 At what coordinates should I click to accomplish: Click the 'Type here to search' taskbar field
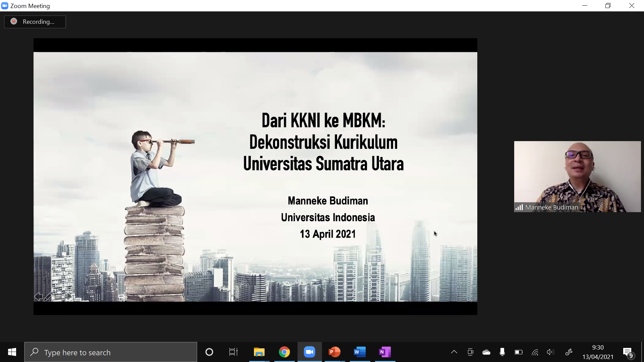tap(111, 352)
